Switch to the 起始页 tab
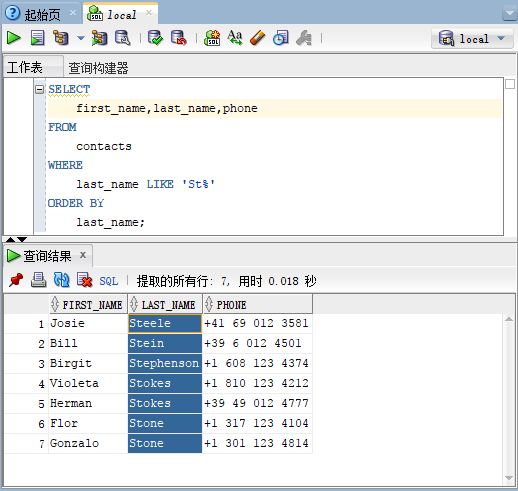 pos(42,15)
